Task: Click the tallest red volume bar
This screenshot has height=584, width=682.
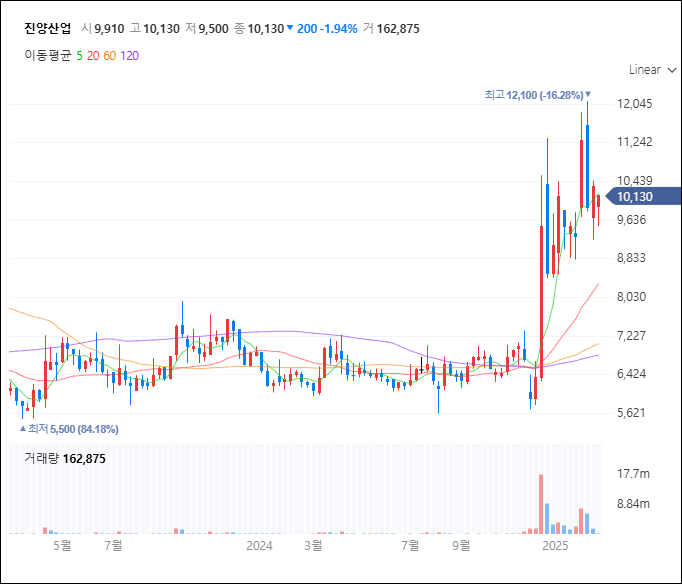Action: coord(541,504)
